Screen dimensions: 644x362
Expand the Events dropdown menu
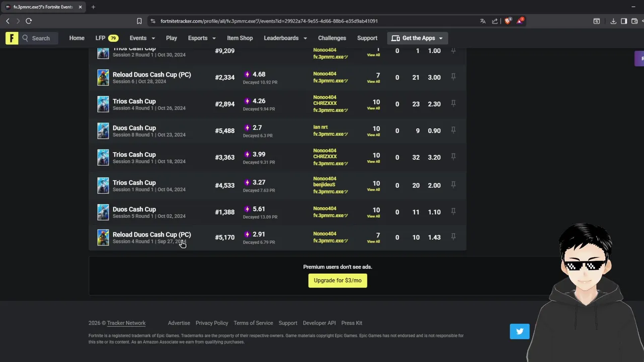point(142,38)
